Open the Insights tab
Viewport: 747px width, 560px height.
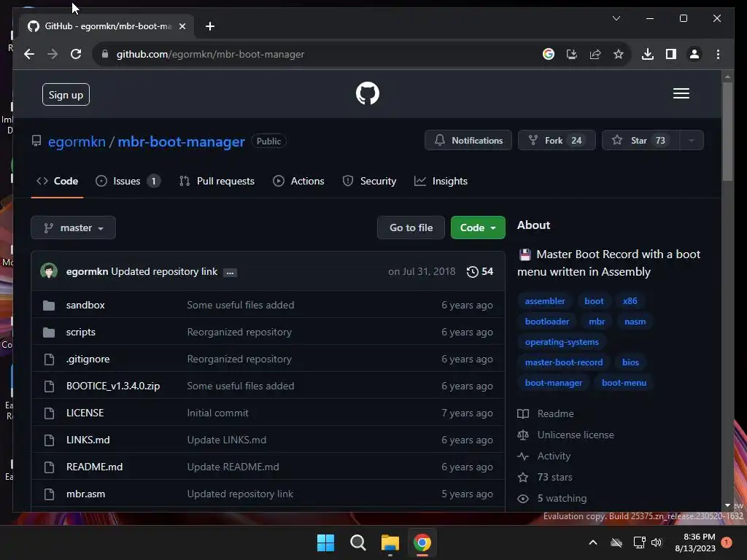pos(441,181)
